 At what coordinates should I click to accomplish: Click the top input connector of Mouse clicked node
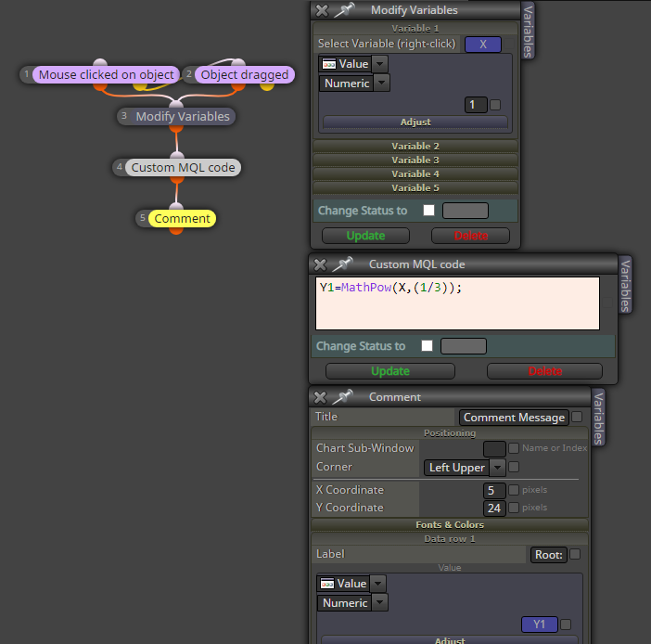click(x=100, y=63)
